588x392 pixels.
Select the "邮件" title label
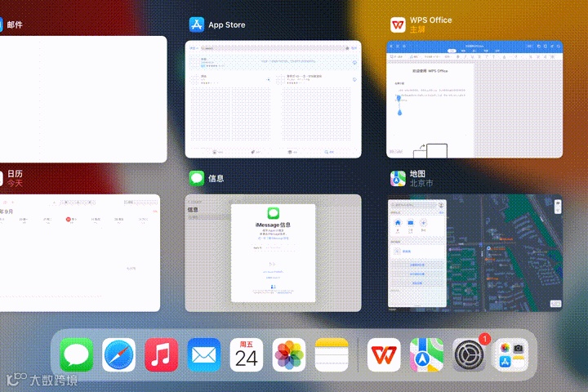(15, 24)
